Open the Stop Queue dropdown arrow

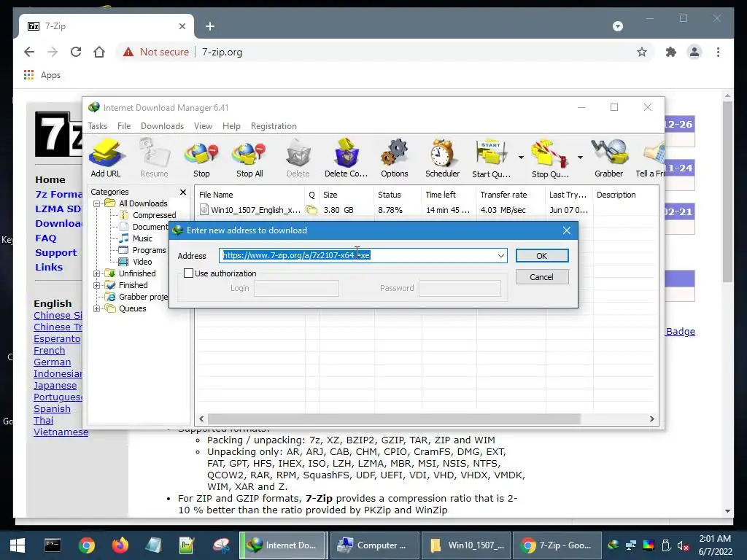pos(580,157)
